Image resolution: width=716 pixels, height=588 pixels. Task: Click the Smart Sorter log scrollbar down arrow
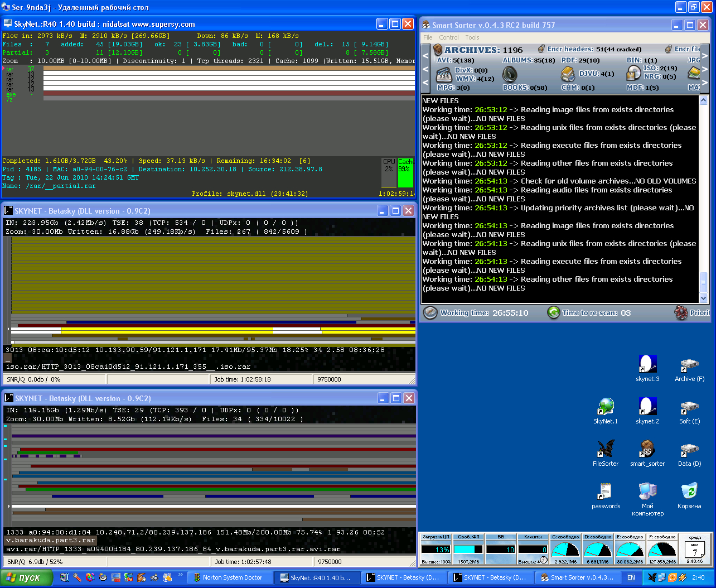coord(704,298)
